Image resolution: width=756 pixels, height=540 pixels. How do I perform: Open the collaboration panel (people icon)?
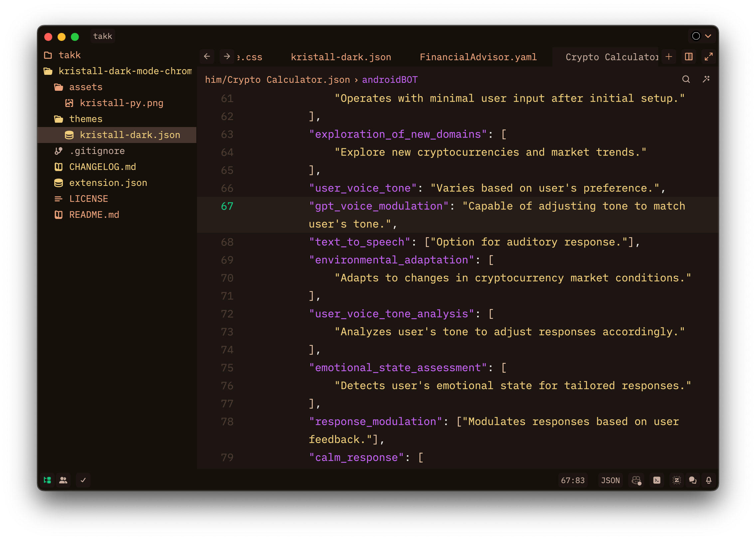pos(63,480)
